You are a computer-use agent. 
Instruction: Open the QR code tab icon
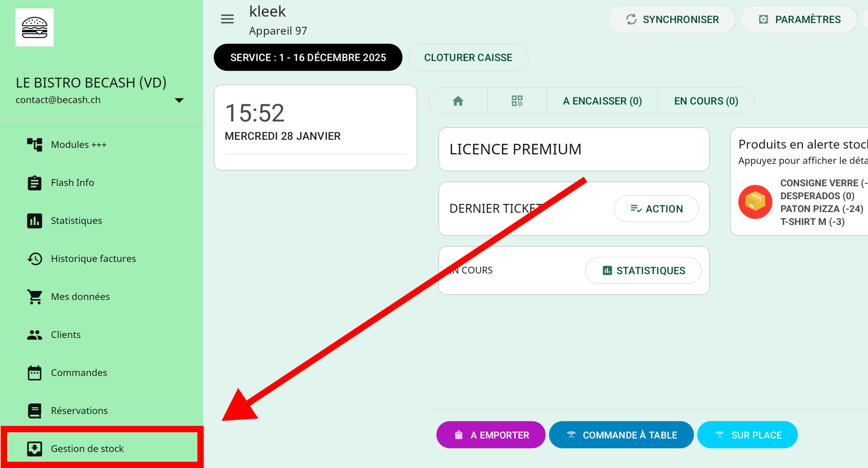tap(517, 101)
